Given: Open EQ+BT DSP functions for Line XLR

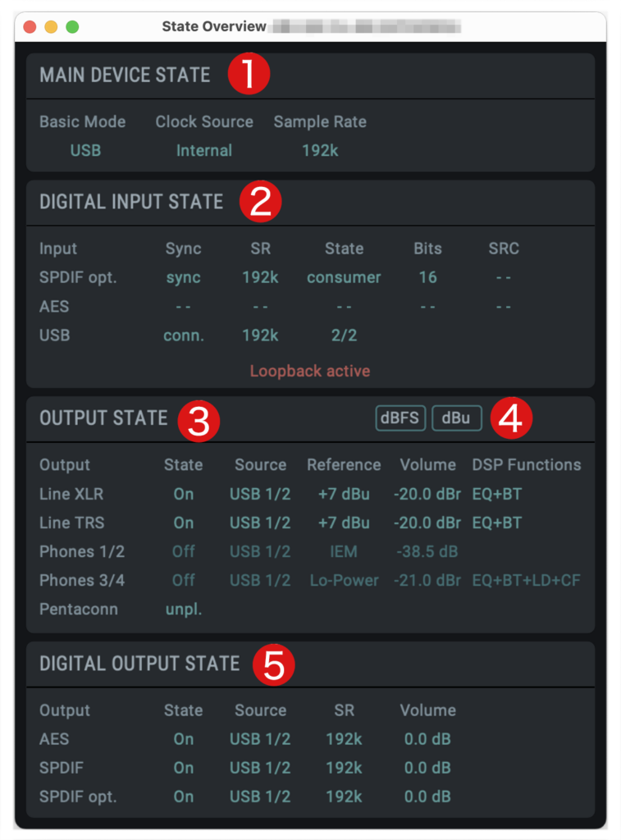Looking at the screenshot, I should click(503, 494).
